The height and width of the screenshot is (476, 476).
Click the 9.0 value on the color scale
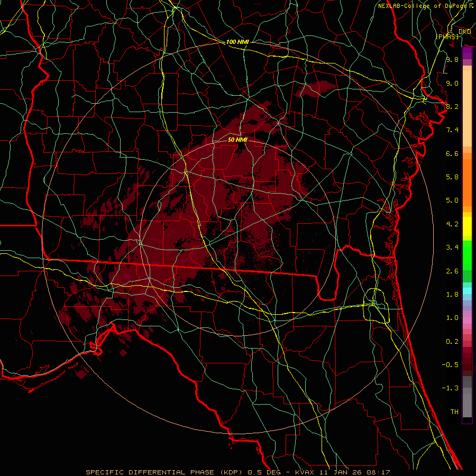pyautogui.click(x=452, y=83)
